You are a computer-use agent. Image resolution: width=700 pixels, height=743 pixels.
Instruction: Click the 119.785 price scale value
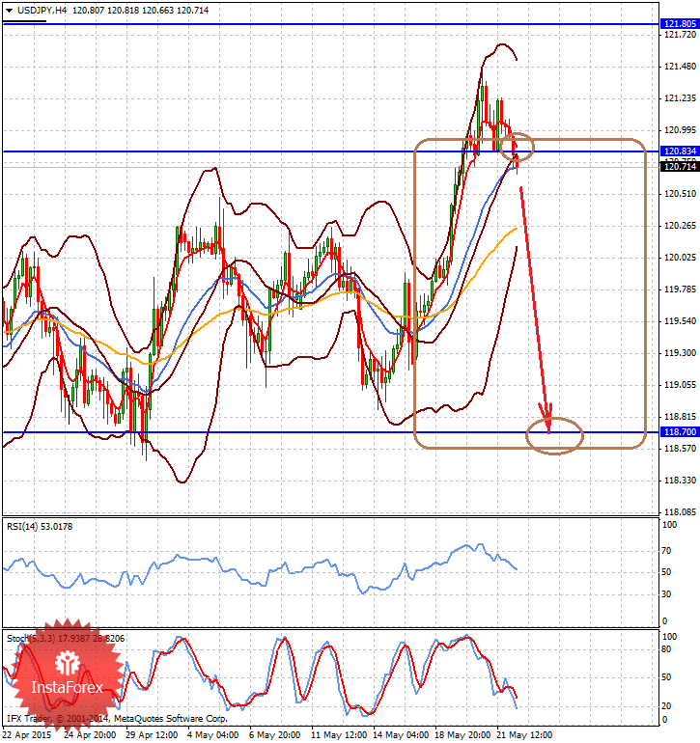(x=680, y=289)
